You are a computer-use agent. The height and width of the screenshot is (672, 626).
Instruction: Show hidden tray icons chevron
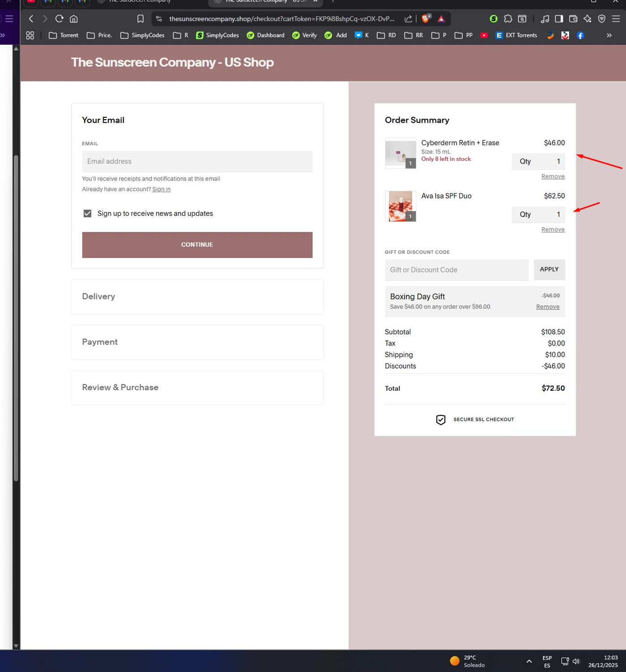point(529,661)
